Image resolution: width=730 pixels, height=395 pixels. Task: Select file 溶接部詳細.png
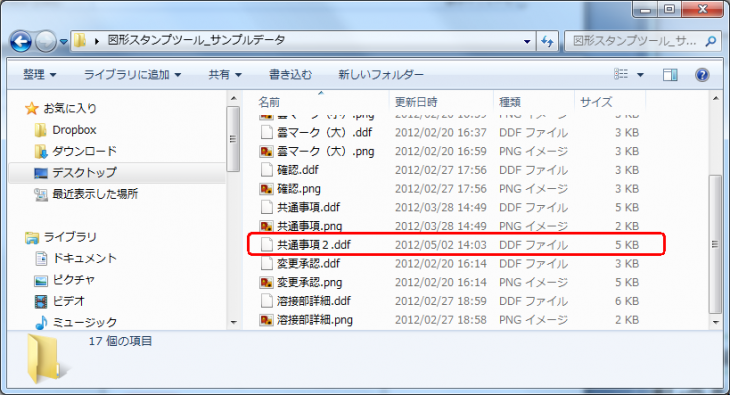[315, 320]
